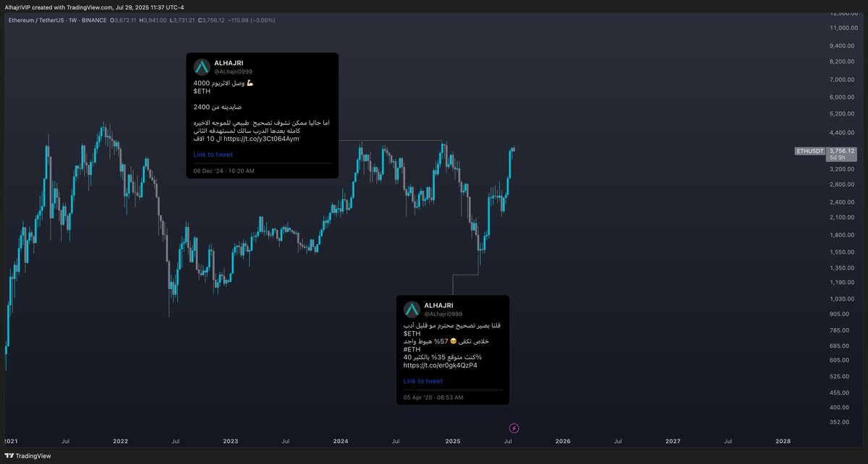
Task: Click the 525.00 price axis label
Action: 839,376
